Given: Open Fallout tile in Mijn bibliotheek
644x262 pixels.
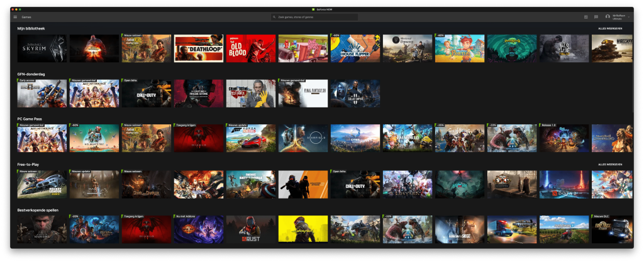Looking at the screenshot, I should click(x=147, y=48).
